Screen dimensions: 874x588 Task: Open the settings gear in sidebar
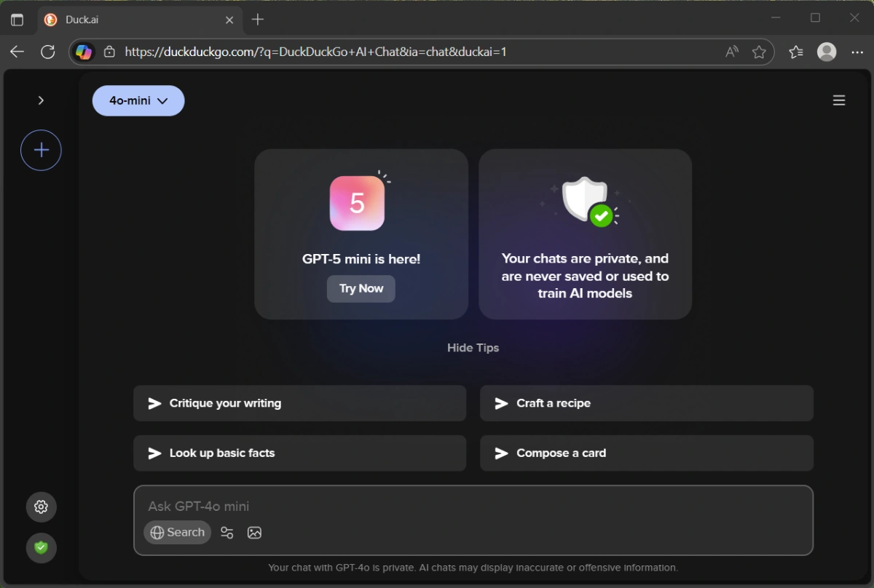click(x=42, y=507)
